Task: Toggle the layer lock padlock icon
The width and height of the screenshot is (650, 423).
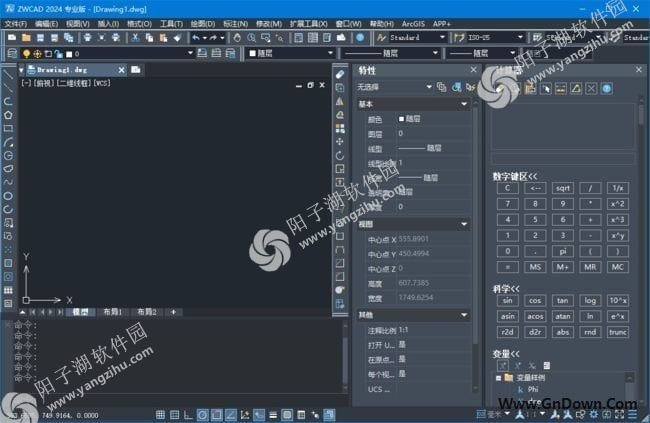Action: [58, 53]
